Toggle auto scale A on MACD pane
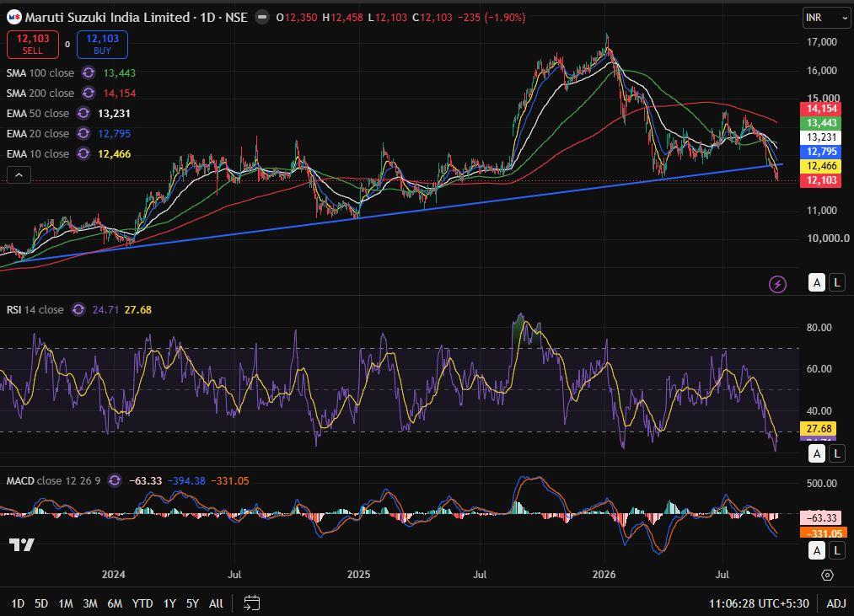This screenshot has height=616, width=854. pos(816,550)
